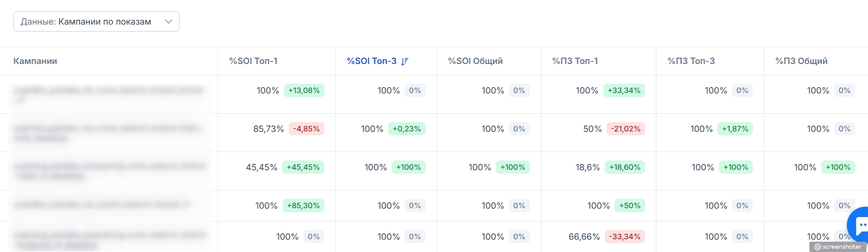Expand the data selector chevron arrow
868x252 pixels.
coord(168,22)
